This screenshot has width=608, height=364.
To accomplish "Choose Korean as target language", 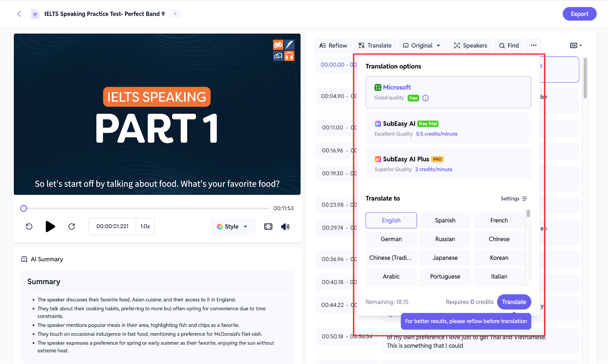I will point(499,258).
